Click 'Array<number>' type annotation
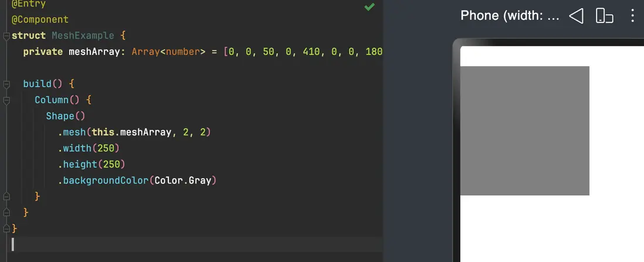Image resolution: width=644 pixels, height=262 pixels. tap(168, 52)
